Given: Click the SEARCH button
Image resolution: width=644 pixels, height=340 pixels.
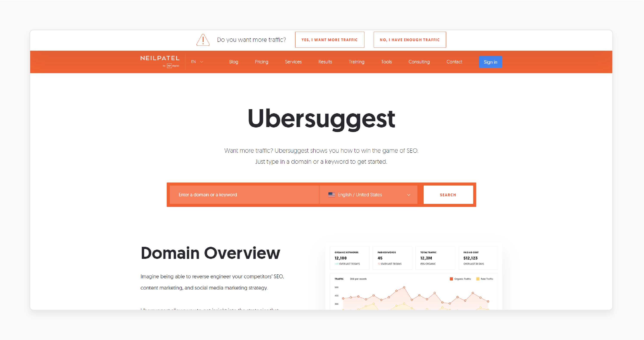Looking at the screenshot, I should tap(448, 195).
